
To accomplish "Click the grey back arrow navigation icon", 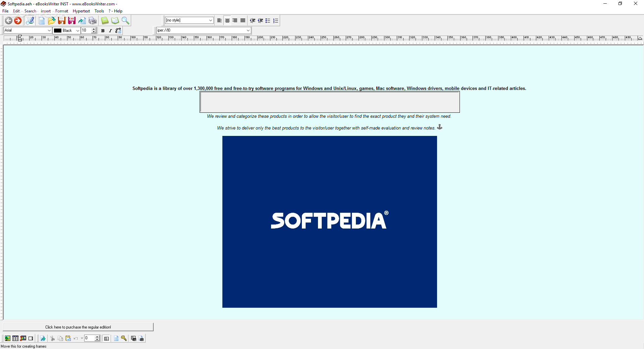I will [x=9, y=20].
